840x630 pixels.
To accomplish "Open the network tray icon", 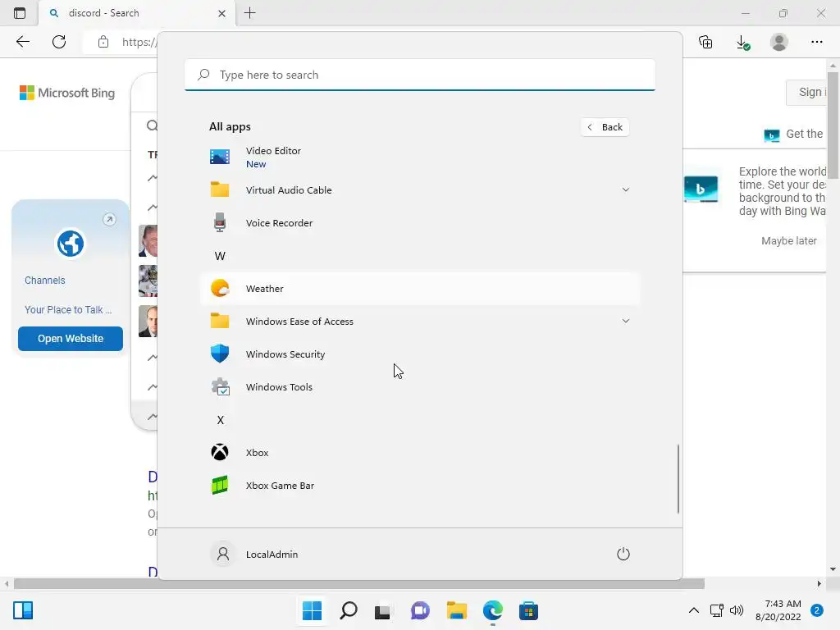I will (716, 610).
